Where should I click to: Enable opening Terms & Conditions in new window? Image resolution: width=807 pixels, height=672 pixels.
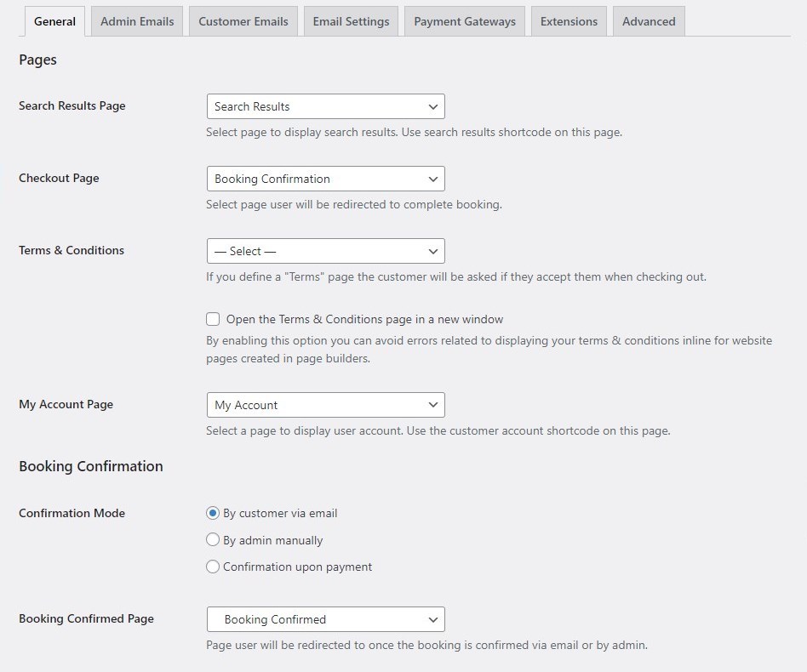(213, 320)
